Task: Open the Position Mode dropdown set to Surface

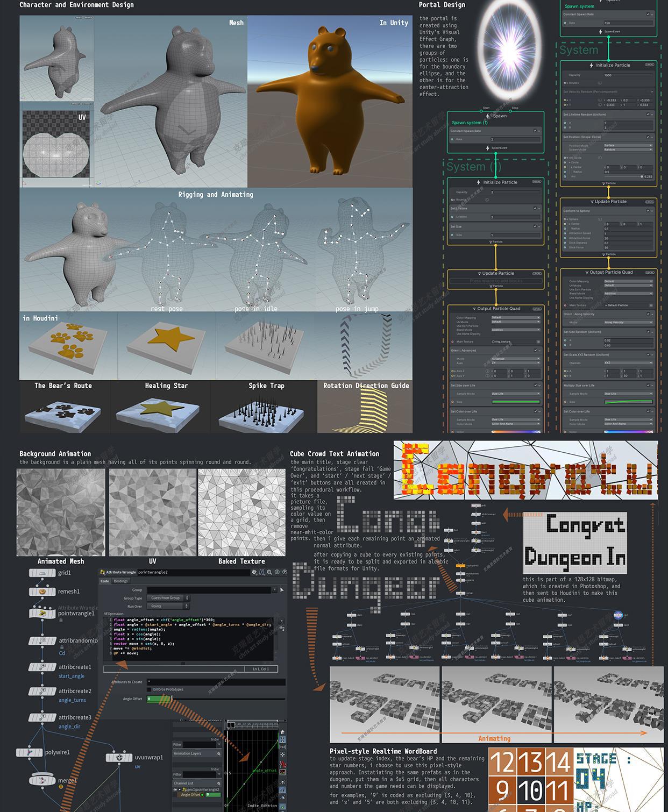Action: 628,145
